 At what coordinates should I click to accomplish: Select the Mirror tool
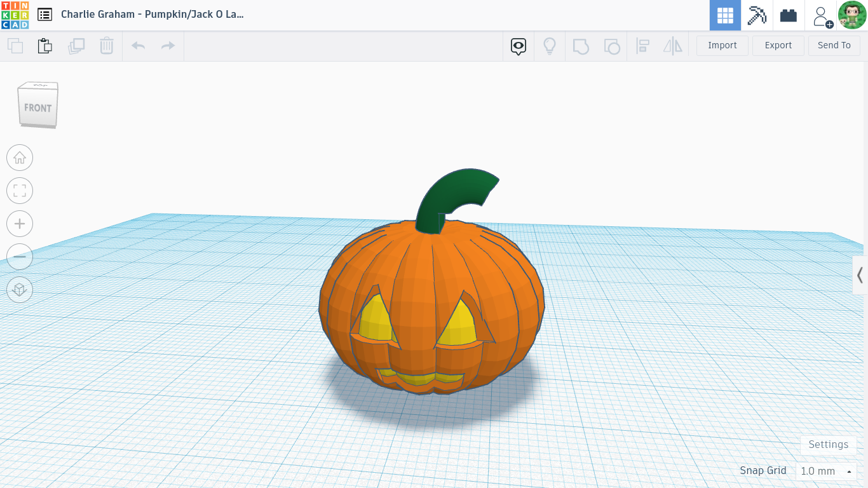pos(673,46)
